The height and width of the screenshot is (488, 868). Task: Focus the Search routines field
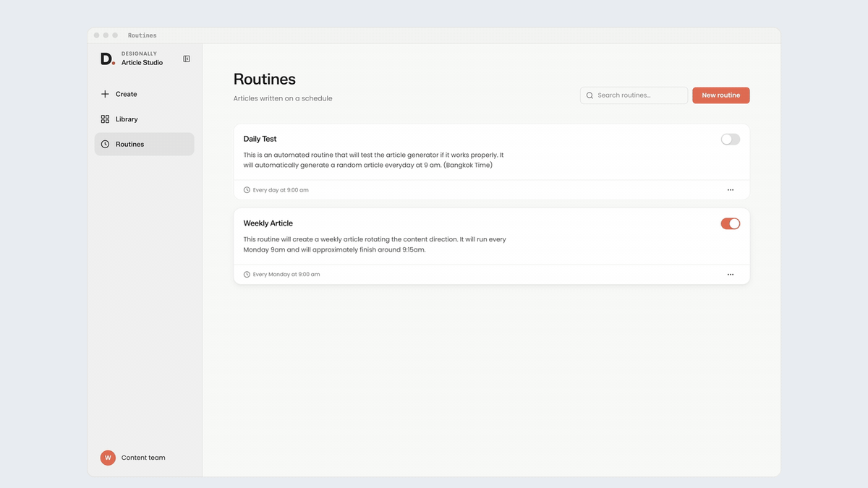pyautogui.click(x=634, y=95)
